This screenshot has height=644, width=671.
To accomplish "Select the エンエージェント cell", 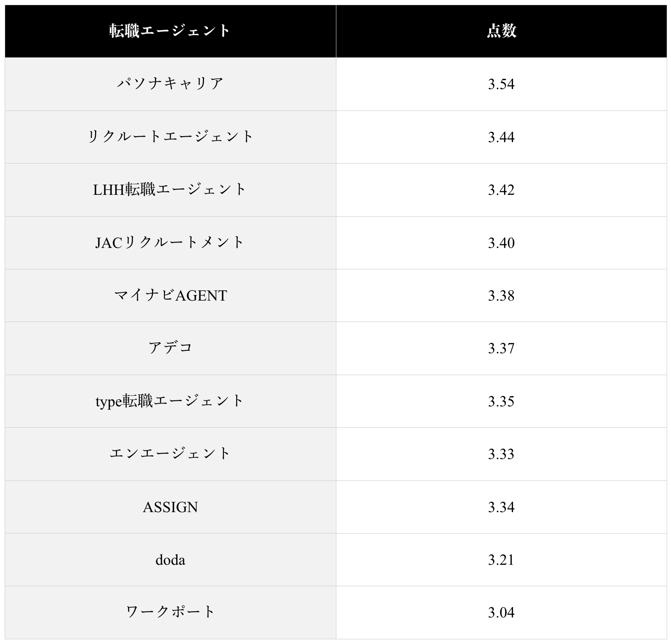I will [x=170, y=453].
